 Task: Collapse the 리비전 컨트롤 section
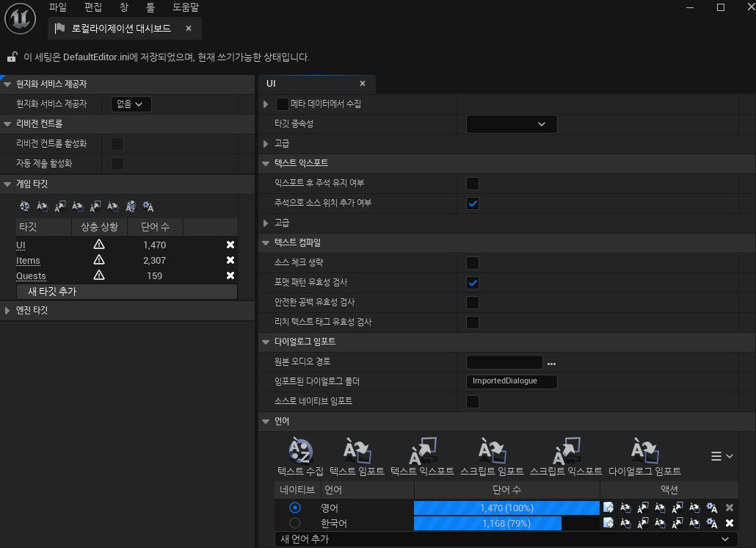coord(7,124)
